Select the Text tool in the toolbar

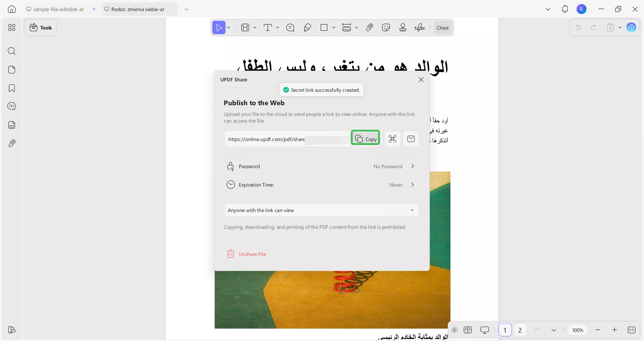tap(269, 27)
